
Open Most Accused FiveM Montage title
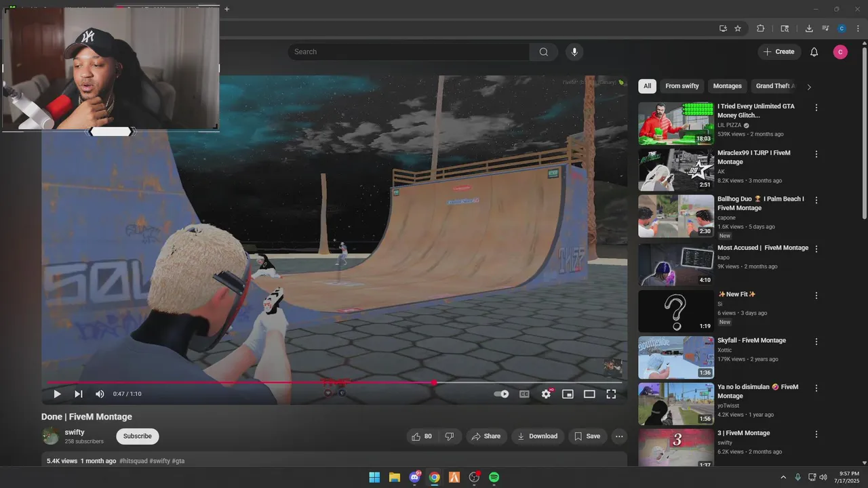(763, 248)
